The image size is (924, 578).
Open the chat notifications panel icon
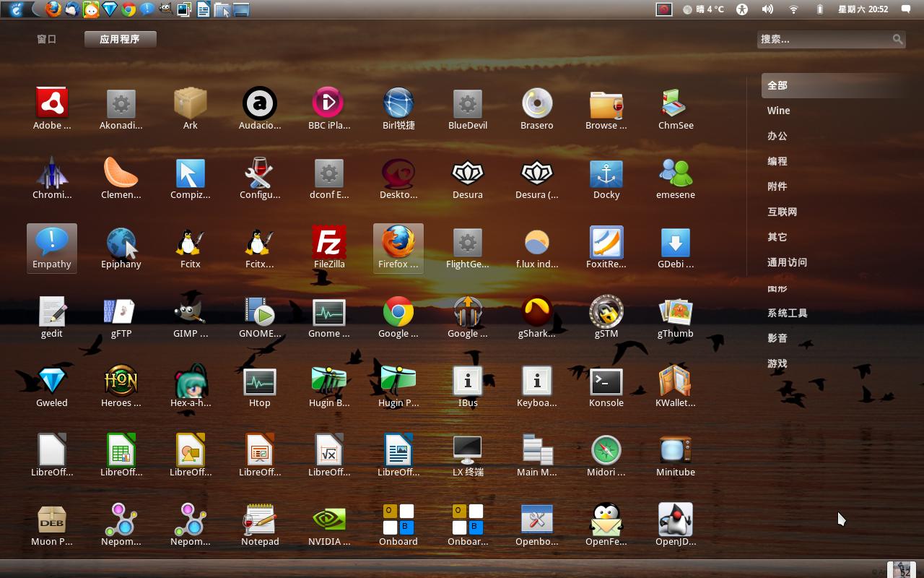(905, 9)
